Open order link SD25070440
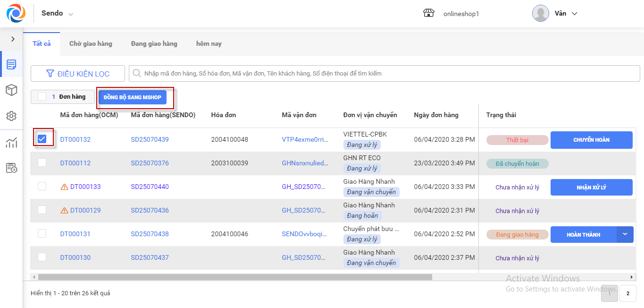 150,187
